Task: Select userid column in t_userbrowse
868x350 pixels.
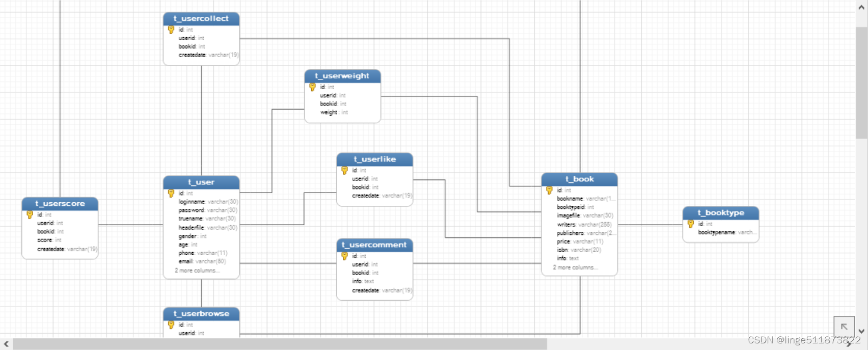Action: [191, 333]
